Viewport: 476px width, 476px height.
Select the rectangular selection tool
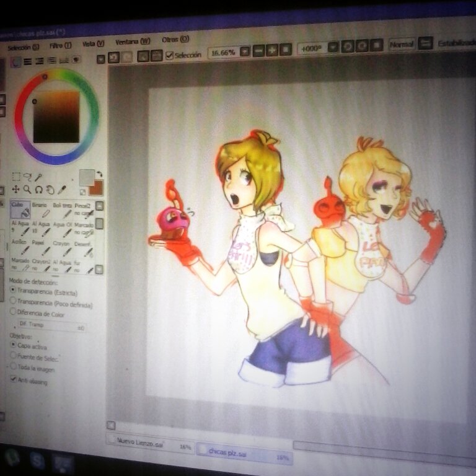point(16,177)
